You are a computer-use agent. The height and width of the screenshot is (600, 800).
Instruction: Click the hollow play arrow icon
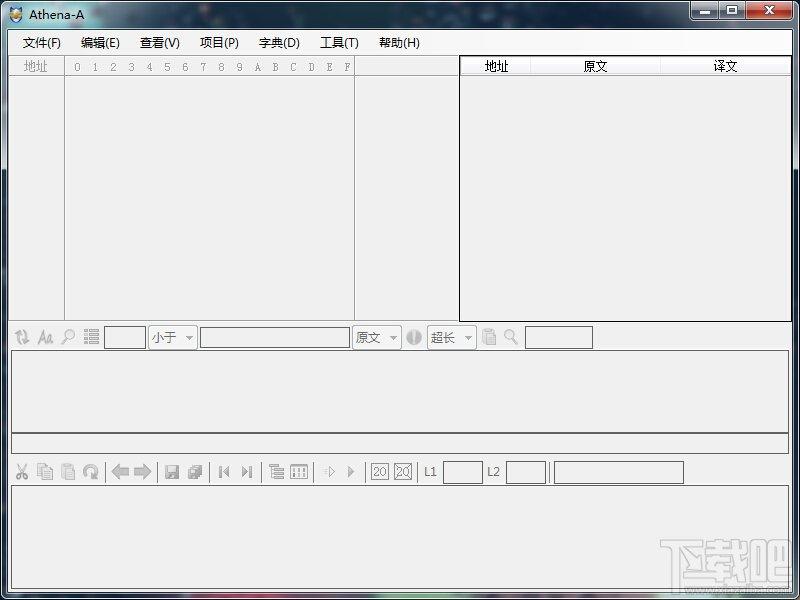pyautogui.click(x=329, y=472)
